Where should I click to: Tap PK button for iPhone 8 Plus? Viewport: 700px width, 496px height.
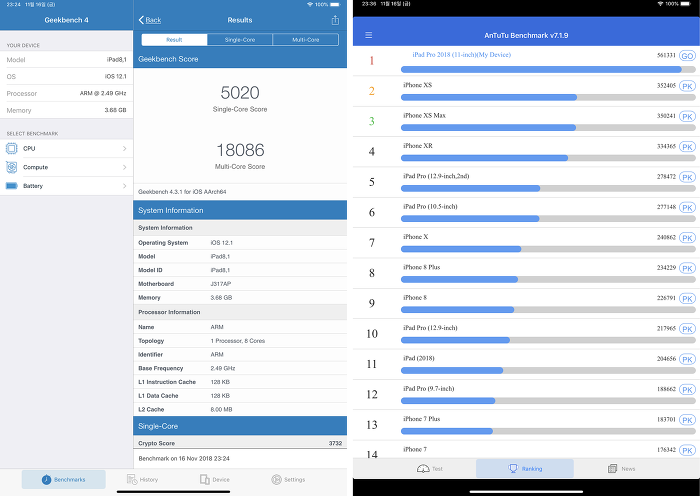coord(687,268)
